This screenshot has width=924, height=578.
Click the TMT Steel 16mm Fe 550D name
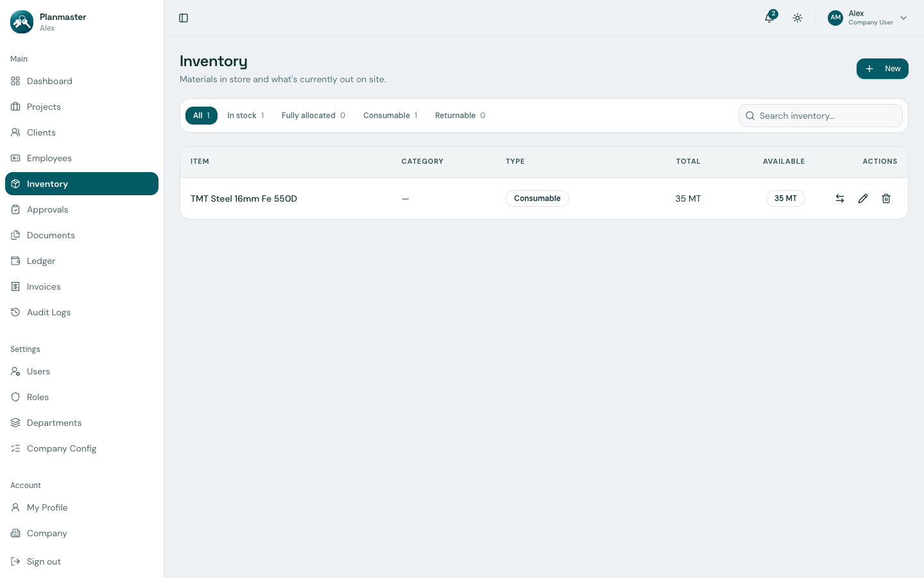coord(244,198)
